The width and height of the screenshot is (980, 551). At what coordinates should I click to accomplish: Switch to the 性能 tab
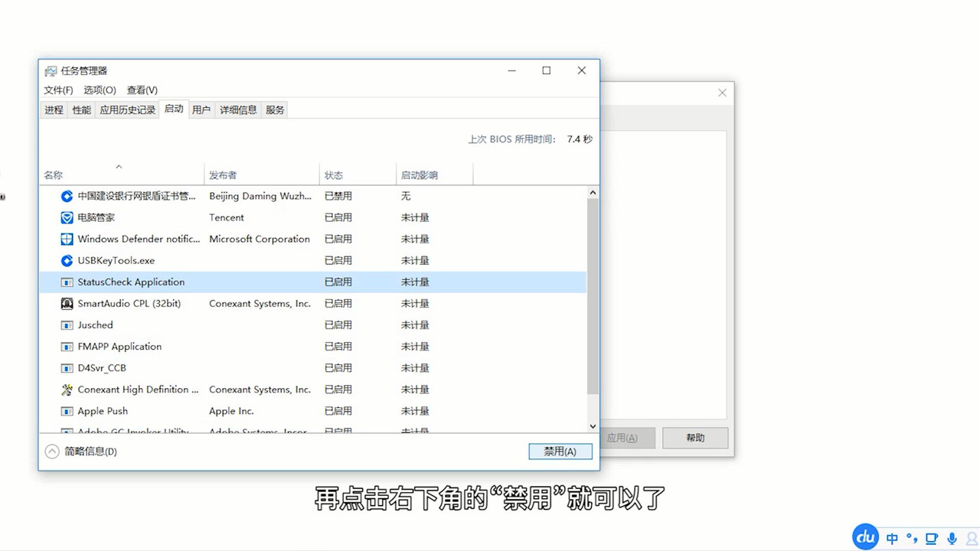pyautogui.click(x=81, y=110)
